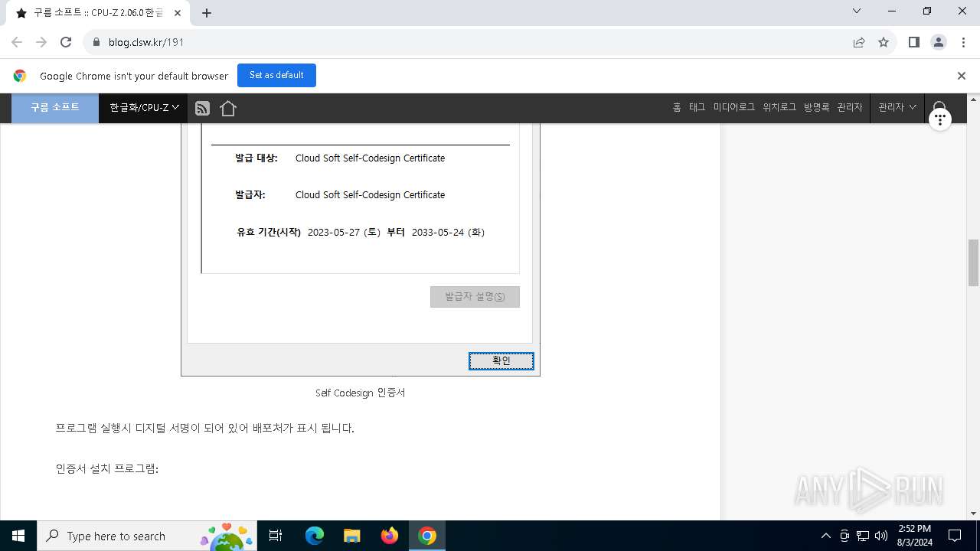Click the 발급자 설명 button
This screenshot has height=551, width=980.
coord(475,297)
